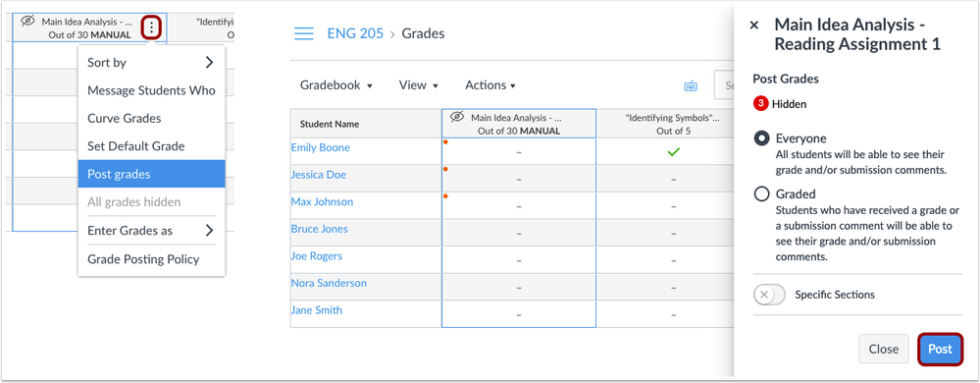Select the Everyone radio option
The width and height of the screenshot is (980, 383).
coord(761,138)
